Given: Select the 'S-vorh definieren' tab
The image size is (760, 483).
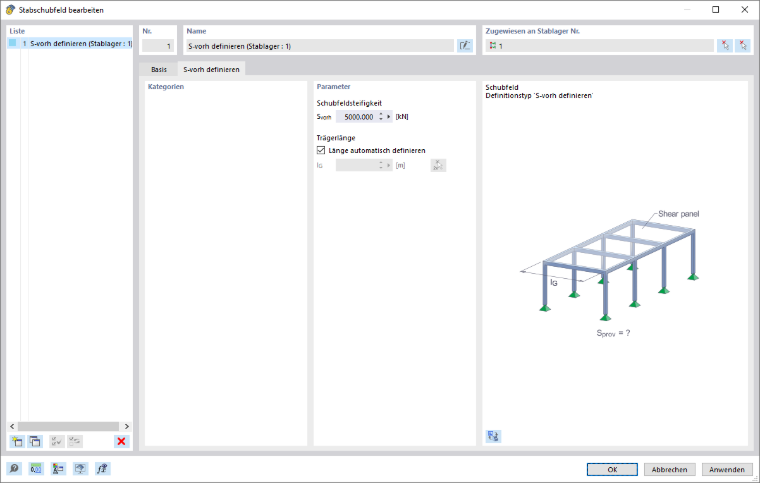Looking at the screenshot, I should [x=211, y=69].
